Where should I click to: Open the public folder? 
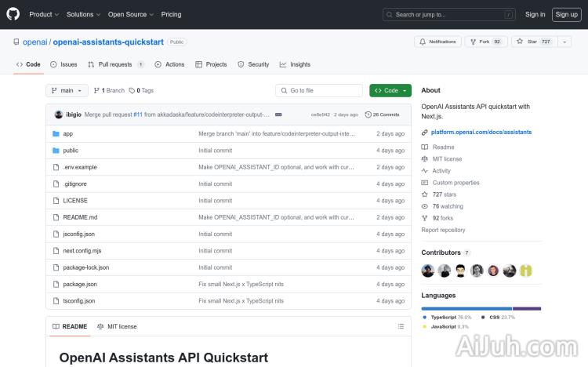tap(71, 151)
